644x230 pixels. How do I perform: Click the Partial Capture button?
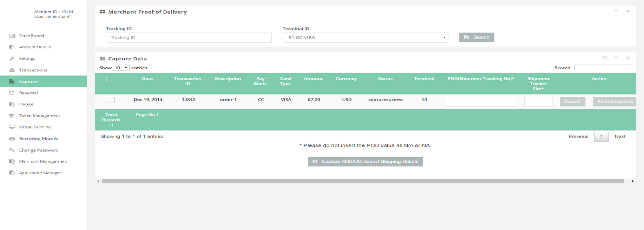tap(615, 101)
